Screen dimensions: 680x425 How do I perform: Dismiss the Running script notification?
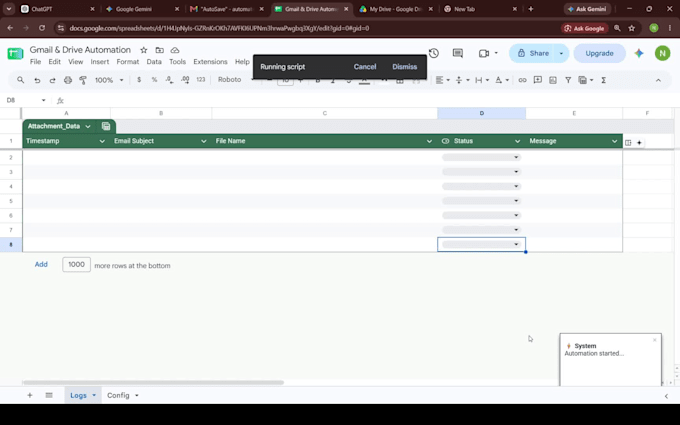point(405,67)
